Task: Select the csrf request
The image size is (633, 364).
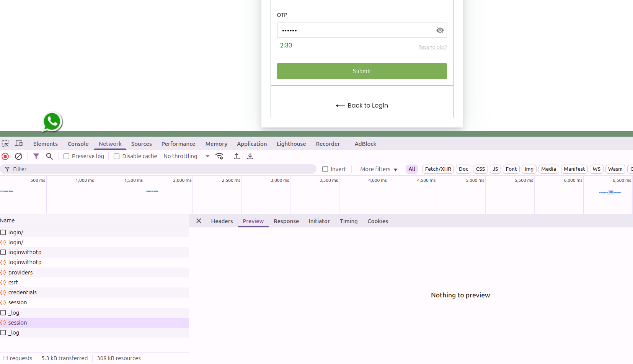Action: pyautogui.click(x=94, y=282)
